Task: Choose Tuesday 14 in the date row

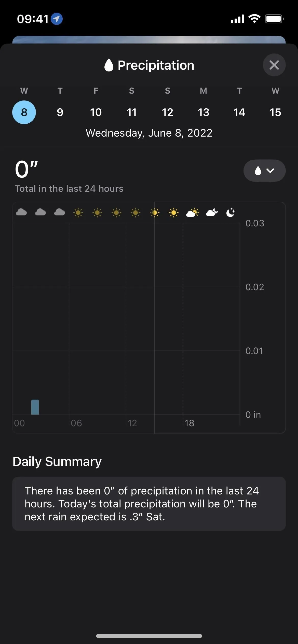Action: pos(239,112)
